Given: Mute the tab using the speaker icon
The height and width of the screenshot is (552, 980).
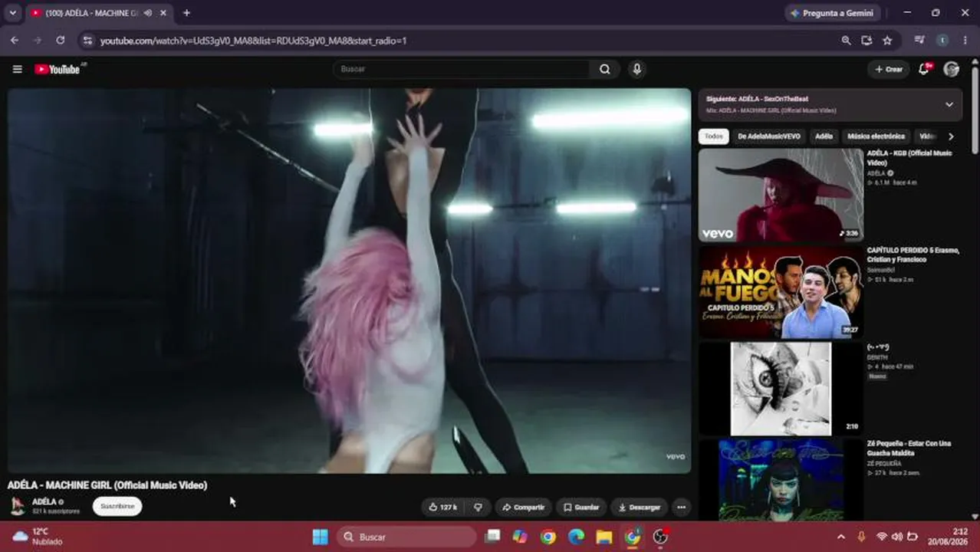Looking at the screenshot, I should click(147, 13).
